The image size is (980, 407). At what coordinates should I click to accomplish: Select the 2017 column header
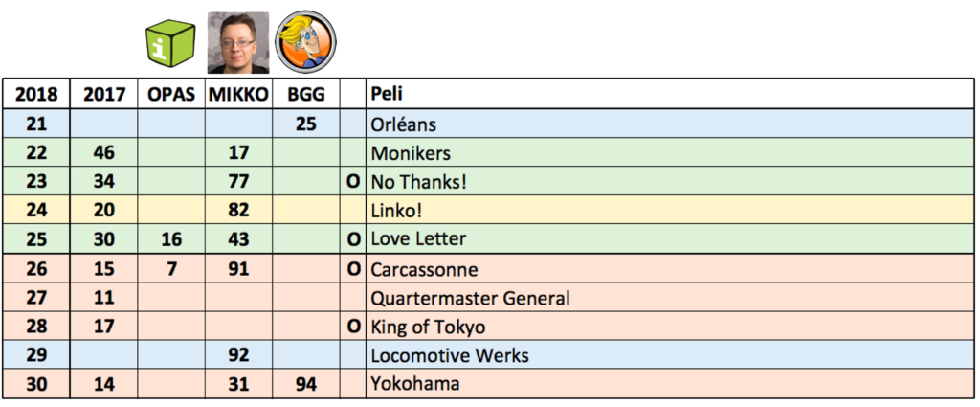click(x=104, y=95)
